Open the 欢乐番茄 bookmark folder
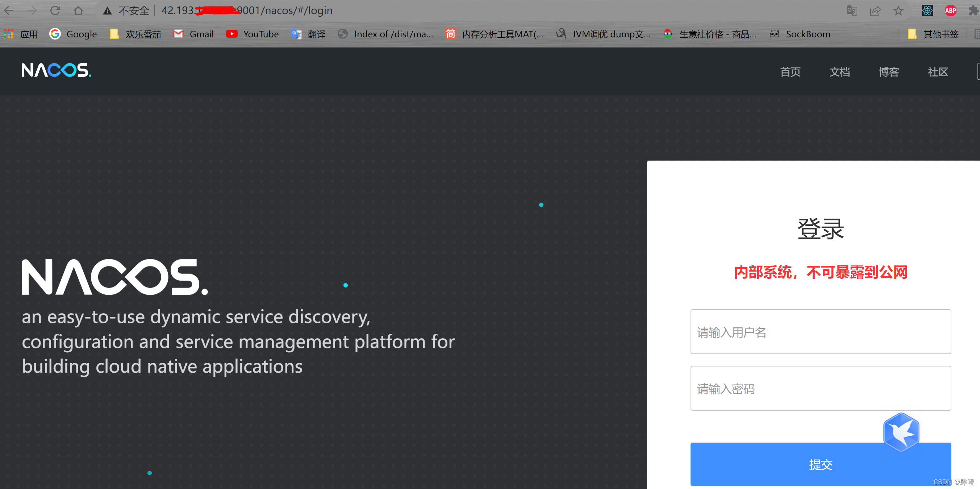 135,34
